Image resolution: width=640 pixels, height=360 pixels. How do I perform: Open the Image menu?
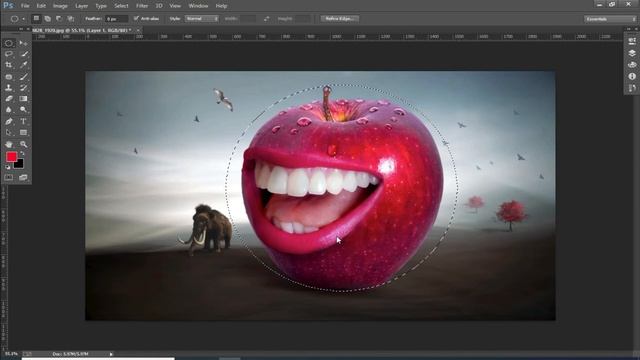[x=60, y=6]
